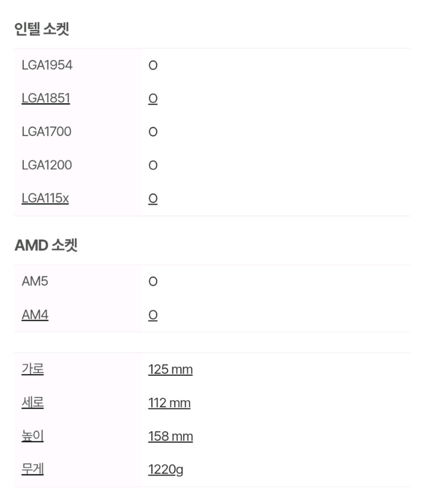Click the 인텔 소켓 section heading
This screenshot has width=425, height=504.
click(x=42, y=29)
